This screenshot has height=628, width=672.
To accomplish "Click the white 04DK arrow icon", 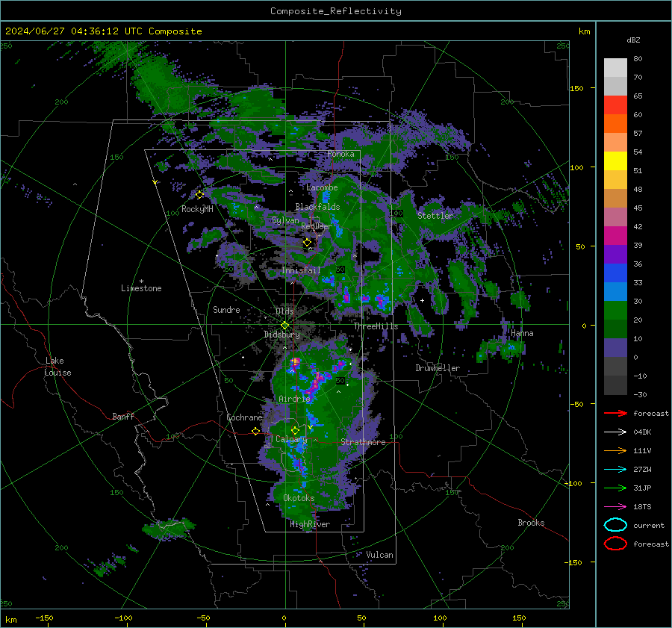I will pyautogui.click(x=615, y=432).
